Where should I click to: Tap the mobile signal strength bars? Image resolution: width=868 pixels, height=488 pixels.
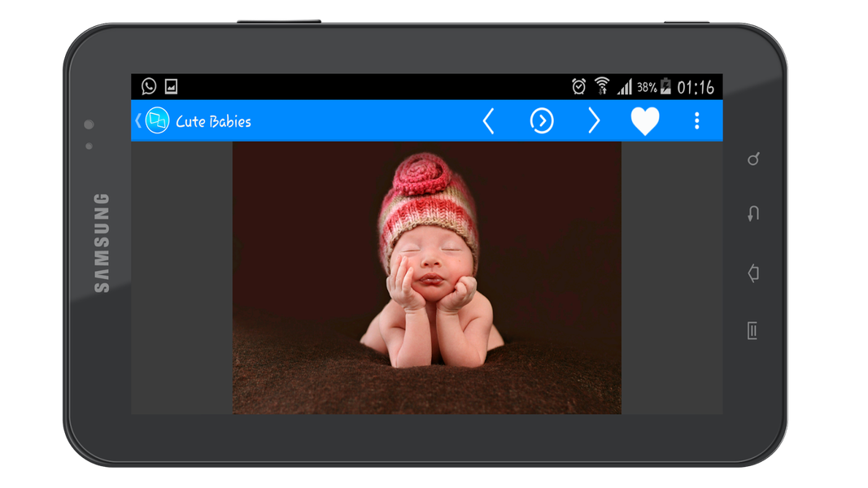624,86
